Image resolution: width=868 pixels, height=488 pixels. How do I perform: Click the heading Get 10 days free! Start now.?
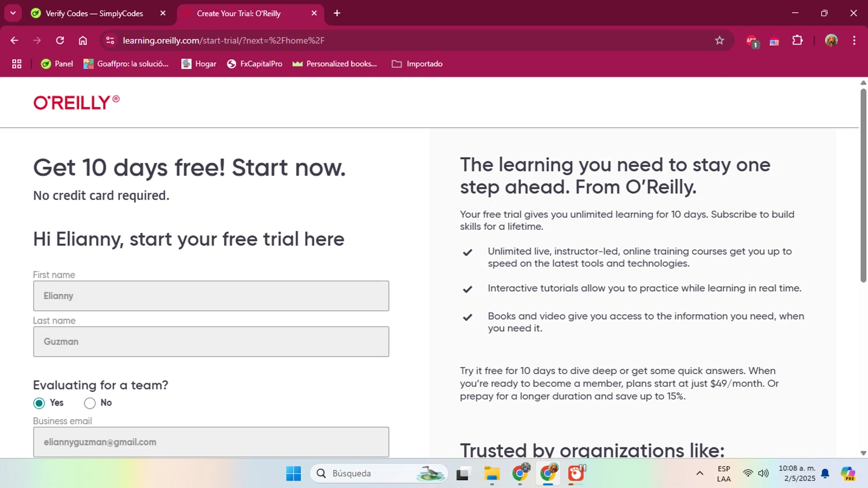[189, 168]
